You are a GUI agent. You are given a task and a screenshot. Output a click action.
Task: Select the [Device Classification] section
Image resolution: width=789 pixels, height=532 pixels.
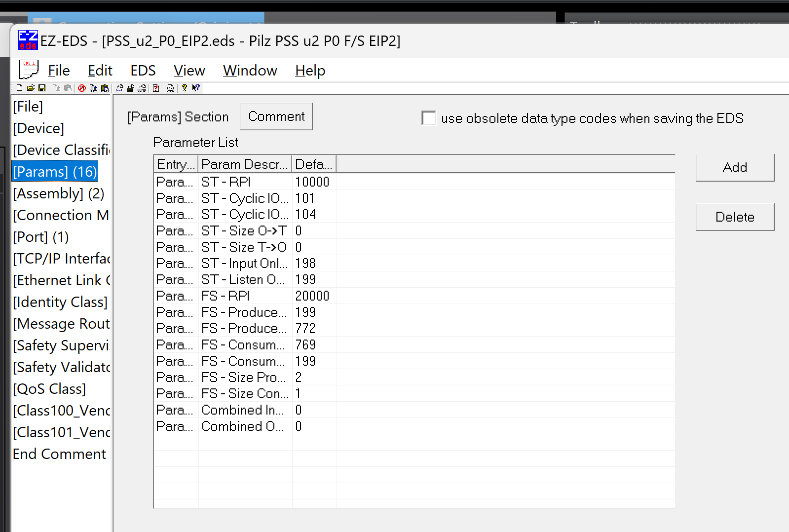point(62,150)
